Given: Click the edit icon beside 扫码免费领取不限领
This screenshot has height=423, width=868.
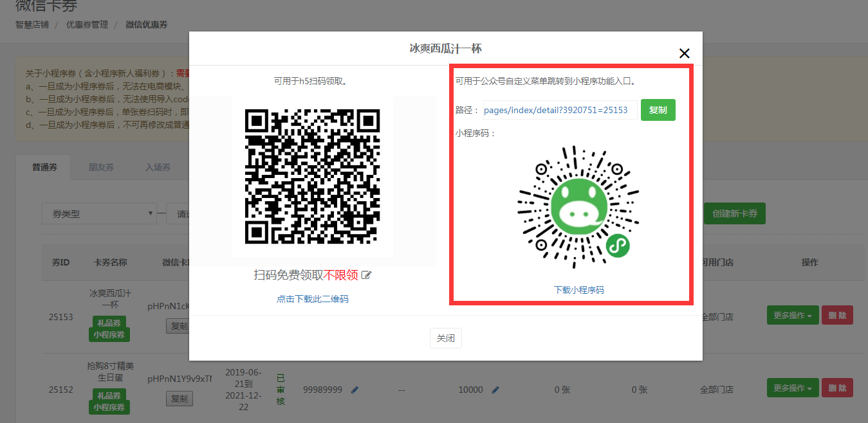Looking at the screenshot, I should (367, 275).
